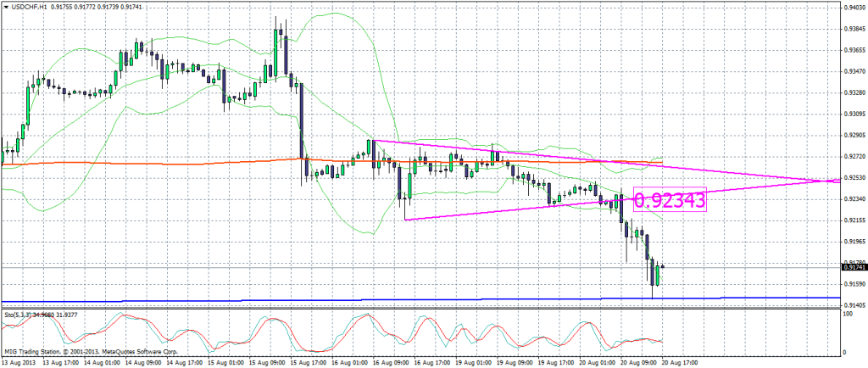The width and height of the screenshot is (868, 368).
Task: Click the MetaQuotes Software Corp. copyright text
Action: tap(127, 350)
